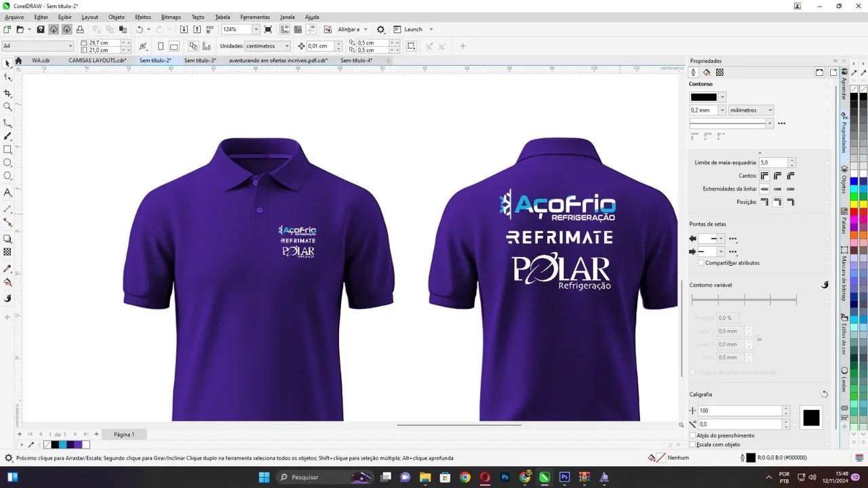Image resolution: width=868 pixels, height=488 pixels.
Task: Open the A4 page size dropdown
Action: pyautogui.click(x=71, y=46)
